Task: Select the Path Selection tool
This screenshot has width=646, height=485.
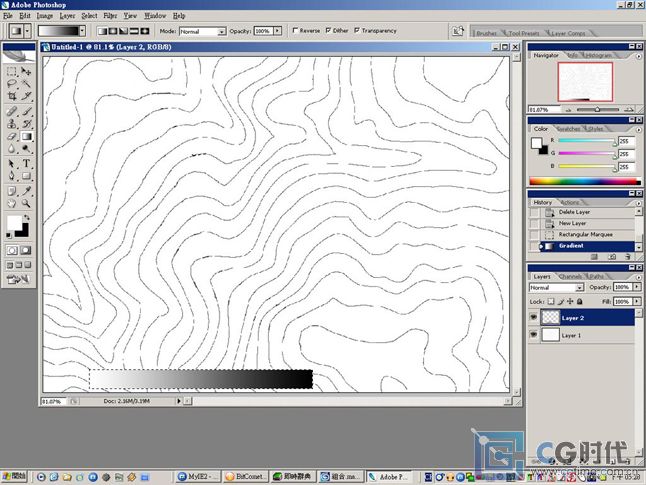Action: tap(12, 164)
